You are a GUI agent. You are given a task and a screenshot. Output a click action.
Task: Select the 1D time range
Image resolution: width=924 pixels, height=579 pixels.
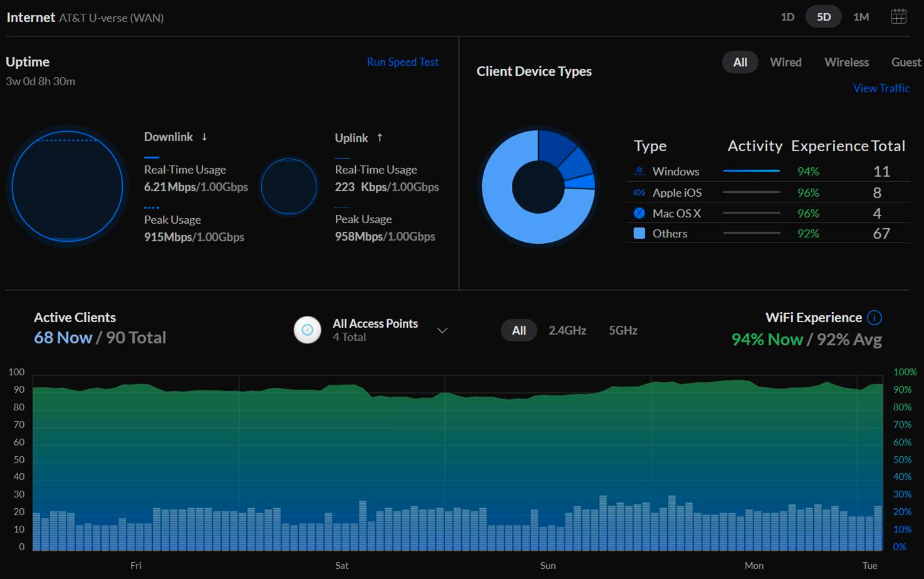coord(787,17)
